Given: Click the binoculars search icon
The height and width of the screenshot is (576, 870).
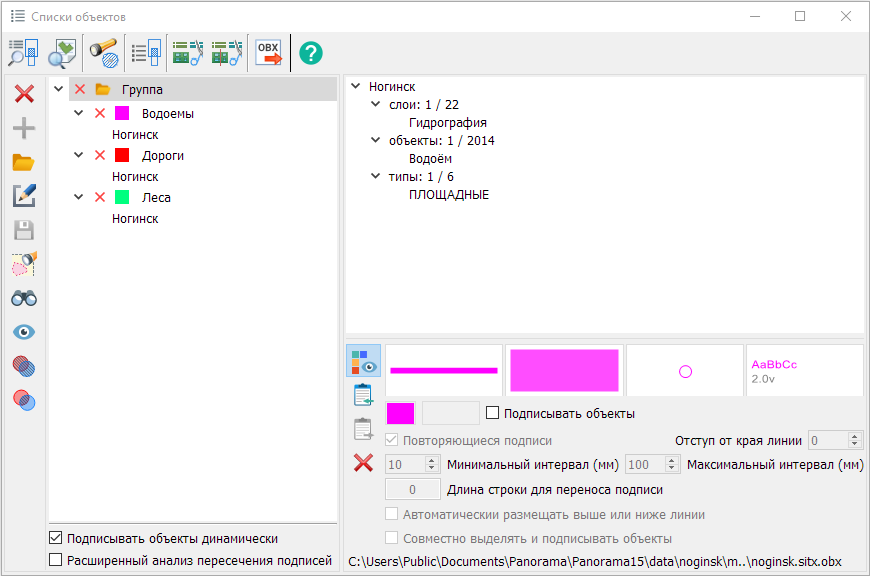Looking at the screenshot, I should [x=24, y=298].
